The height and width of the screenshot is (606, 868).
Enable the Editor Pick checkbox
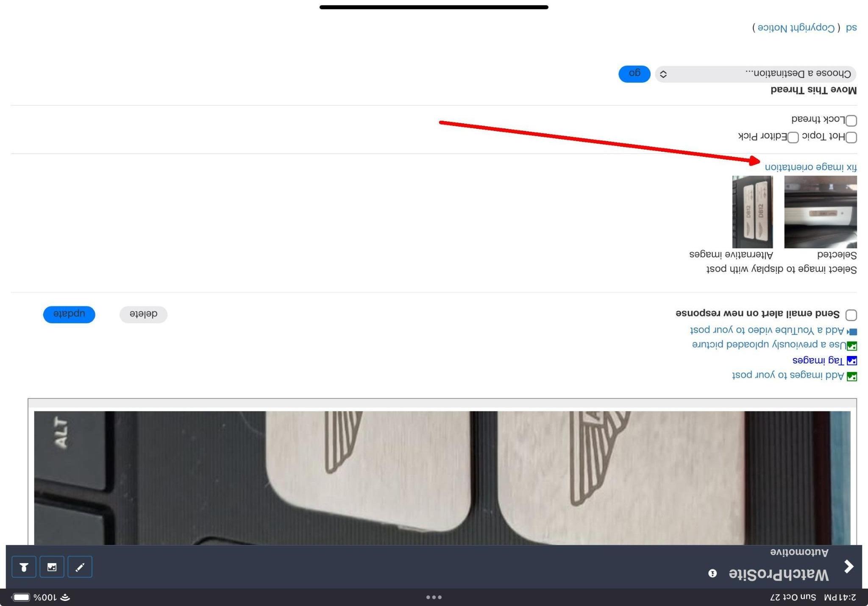pyautogui.click(x=793, y=137)
